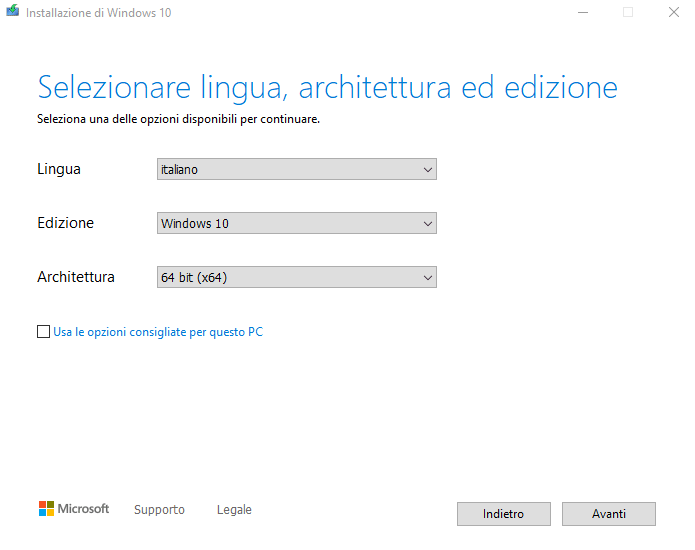The image size is (695, 550).
Task: Click the Architettura field label
Action: 76,277
